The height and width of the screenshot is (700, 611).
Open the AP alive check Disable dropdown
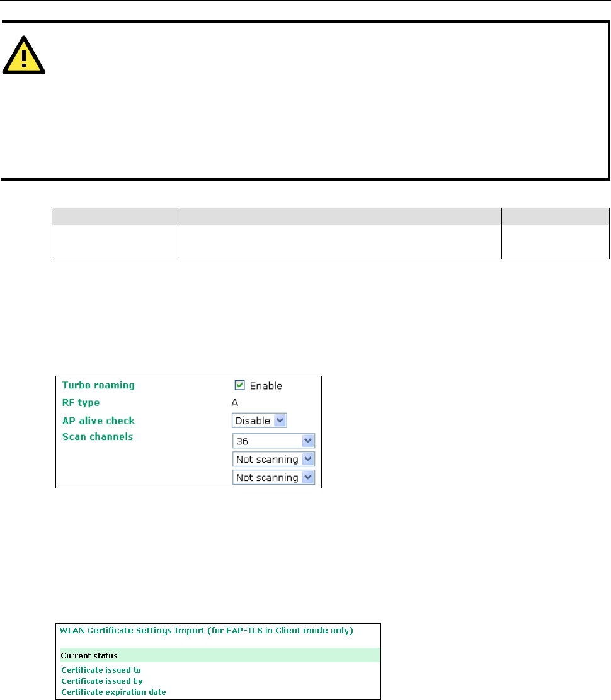pos(259,421)
